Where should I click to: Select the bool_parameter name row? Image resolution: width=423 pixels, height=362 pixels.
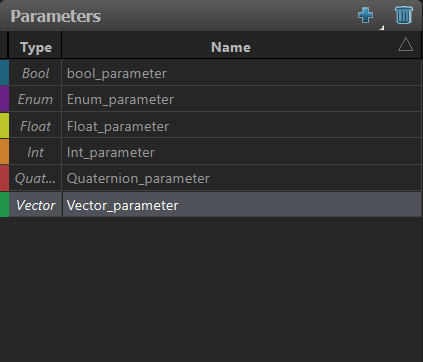click(242, 73)
